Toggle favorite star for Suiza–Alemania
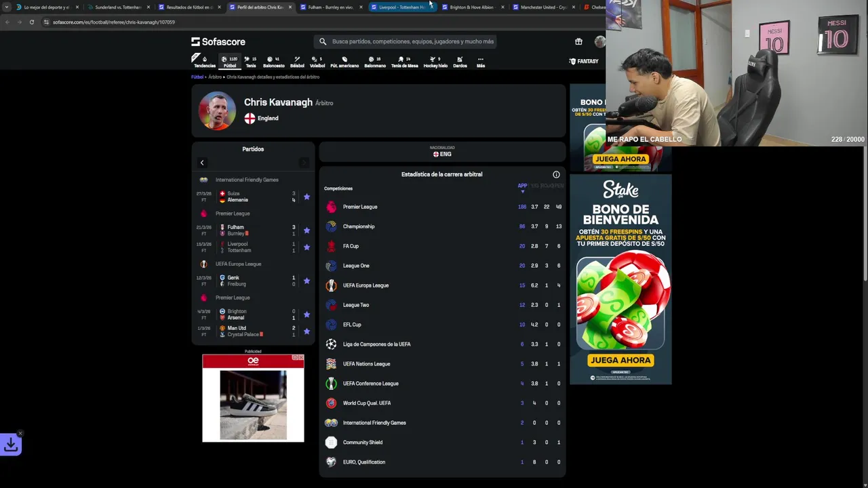The width and height of the screenshot is (868, 488). tap(307, 197)
